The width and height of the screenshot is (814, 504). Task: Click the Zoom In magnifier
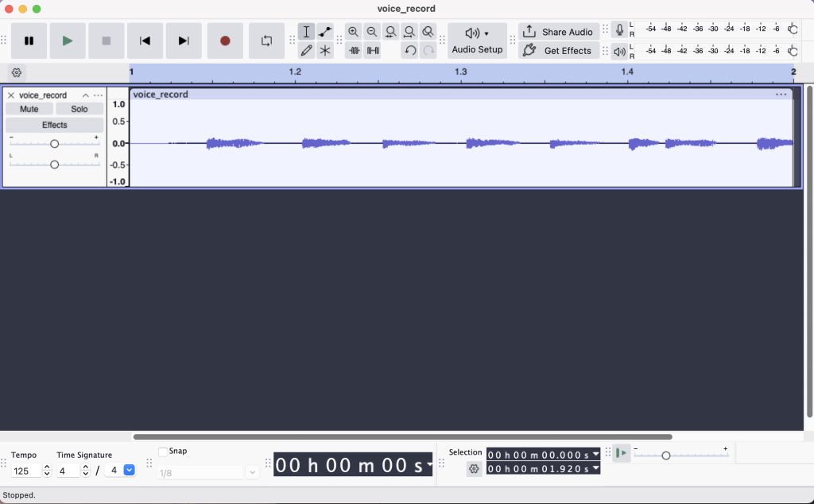pyautogui.click(x=354, y=32)
